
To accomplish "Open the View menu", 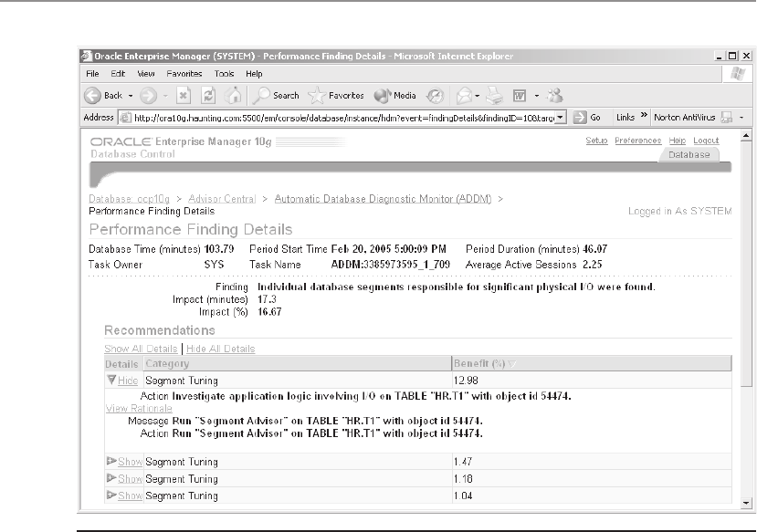I will click(x=146, y=74).
